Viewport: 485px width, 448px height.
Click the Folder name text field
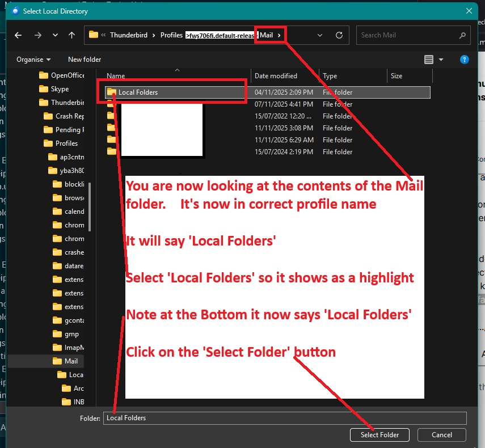pyautogui.click(x=284, y=418)
